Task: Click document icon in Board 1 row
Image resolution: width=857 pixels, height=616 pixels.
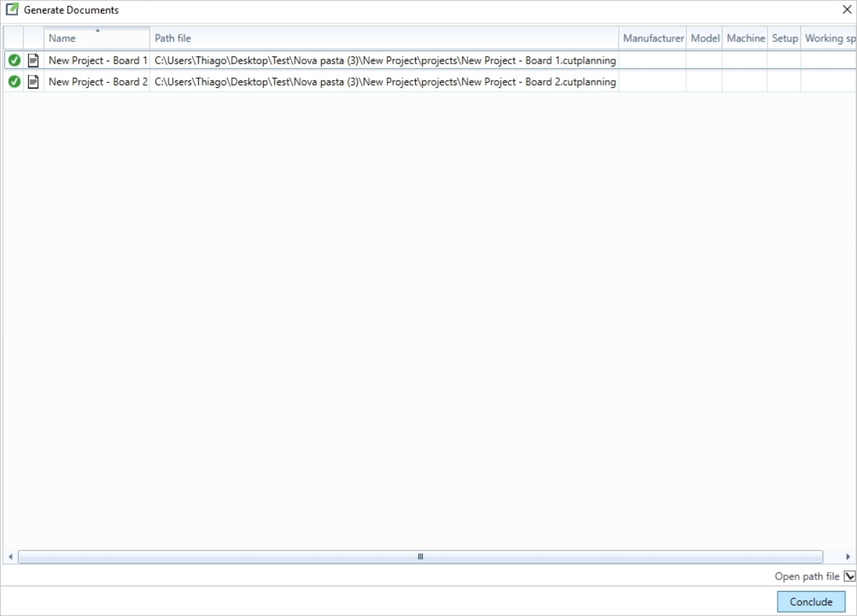Action: (33, 61)
